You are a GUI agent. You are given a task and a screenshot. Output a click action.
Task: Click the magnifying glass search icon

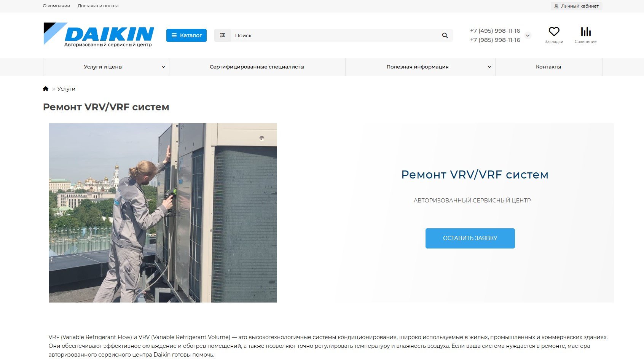[445, 35]
